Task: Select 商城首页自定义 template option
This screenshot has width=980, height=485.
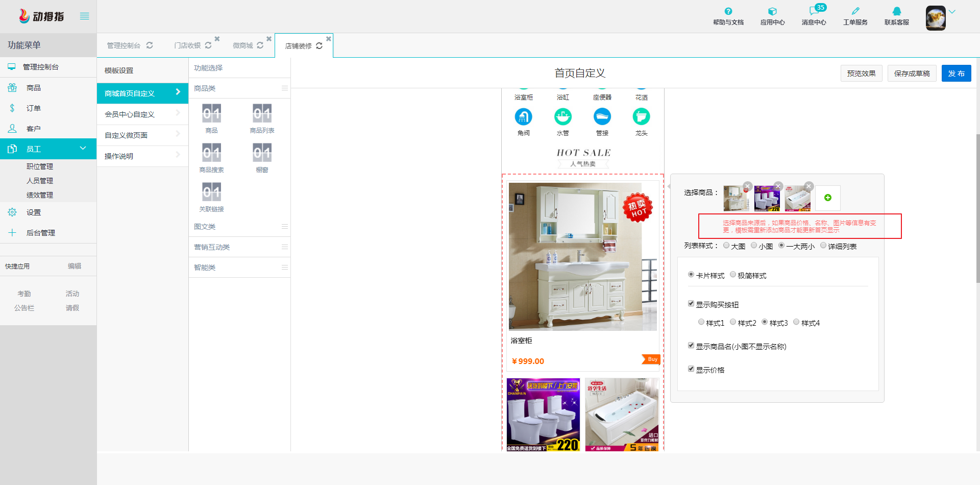Action: (142, 93)
